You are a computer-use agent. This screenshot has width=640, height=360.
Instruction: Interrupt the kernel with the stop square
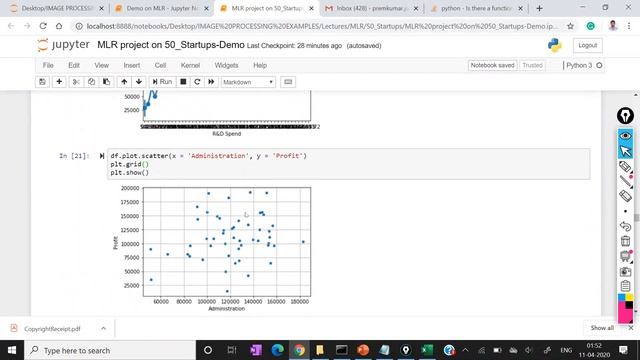[x=183, y=82]
